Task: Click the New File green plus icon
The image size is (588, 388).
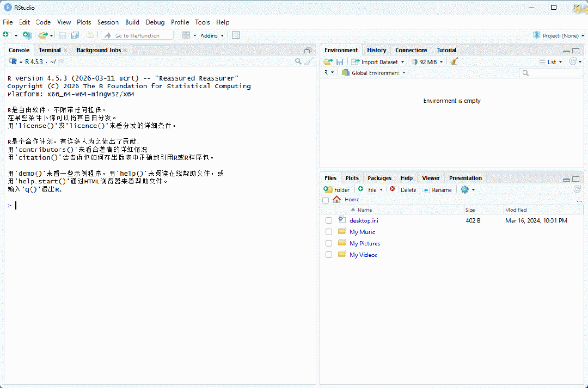Action: tap(5, 35)
